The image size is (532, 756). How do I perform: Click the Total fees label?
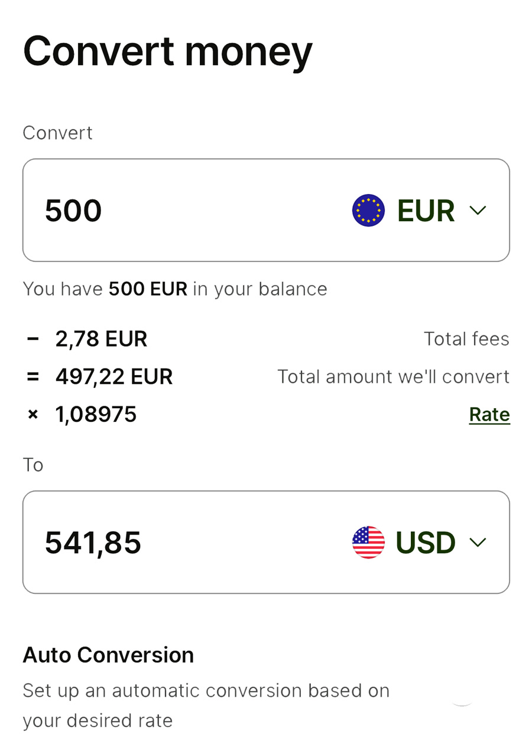coord(466,339)
